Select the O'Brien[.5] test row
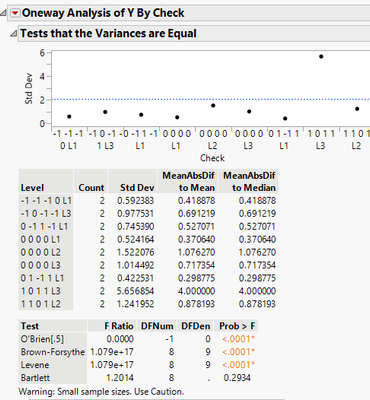Screen dimensions: 370x400 tap(138, 339)
